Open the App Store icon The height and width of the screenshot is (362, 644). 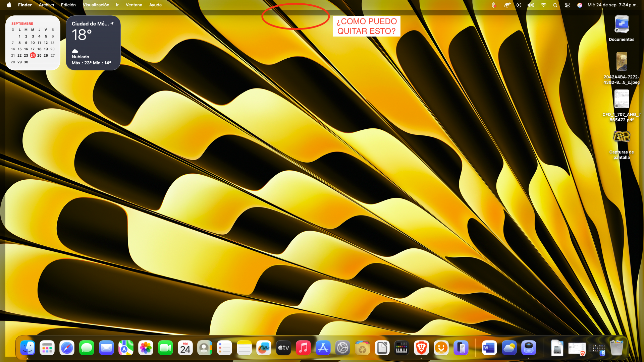(x=323, y=348)
